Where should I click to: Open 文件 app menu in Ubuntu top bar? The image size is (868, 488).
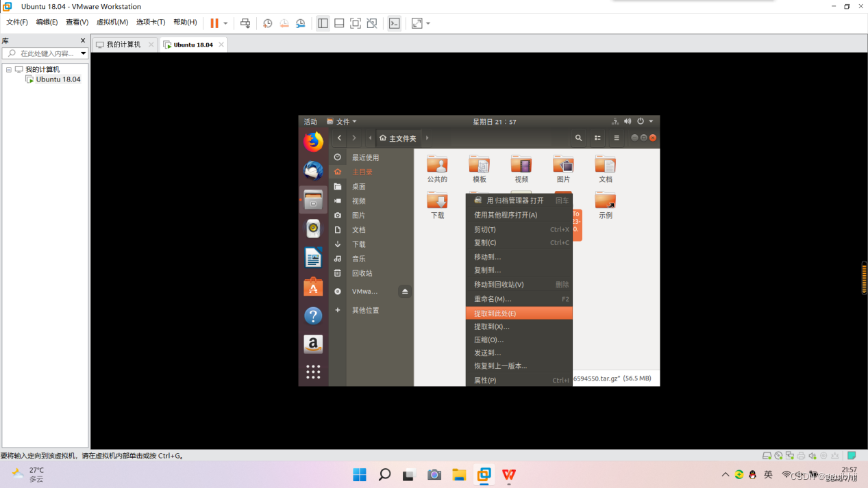pos(341,122)
